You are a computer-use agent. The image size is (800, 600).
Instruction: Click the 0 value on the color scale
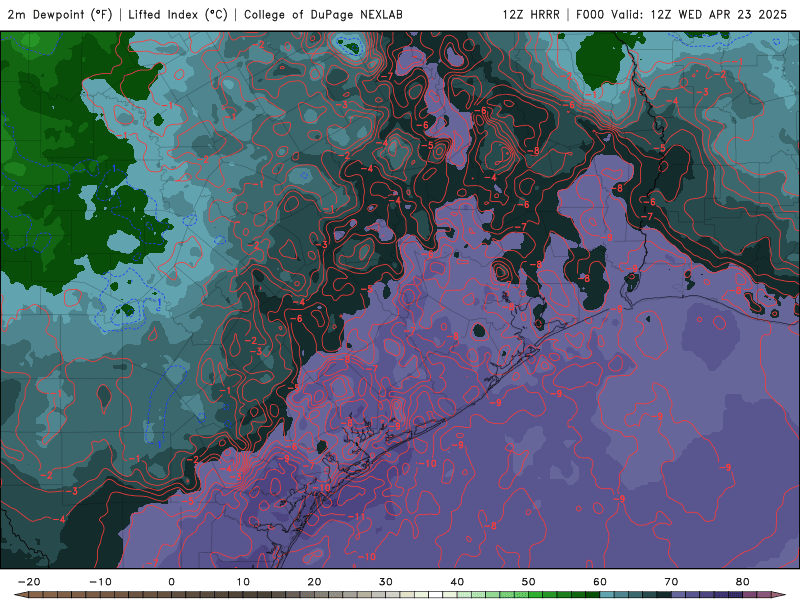pyautogui.click(x=171, y=582)
